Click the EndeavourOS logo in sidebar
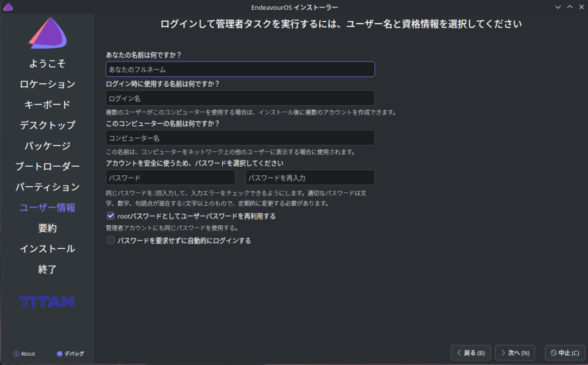Viewport: 588px width, 365px height. coord(48,33)
